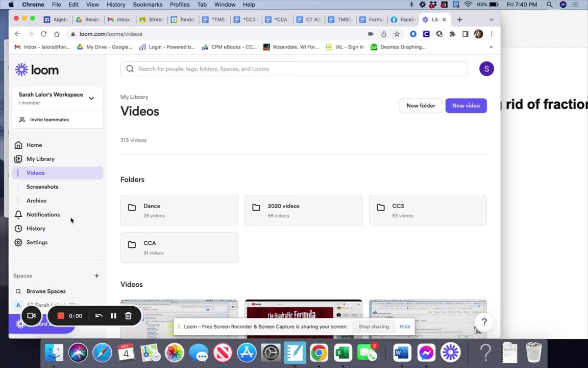Open the Archive section
This screenshot has width=588, height=368.
point(36,200)
